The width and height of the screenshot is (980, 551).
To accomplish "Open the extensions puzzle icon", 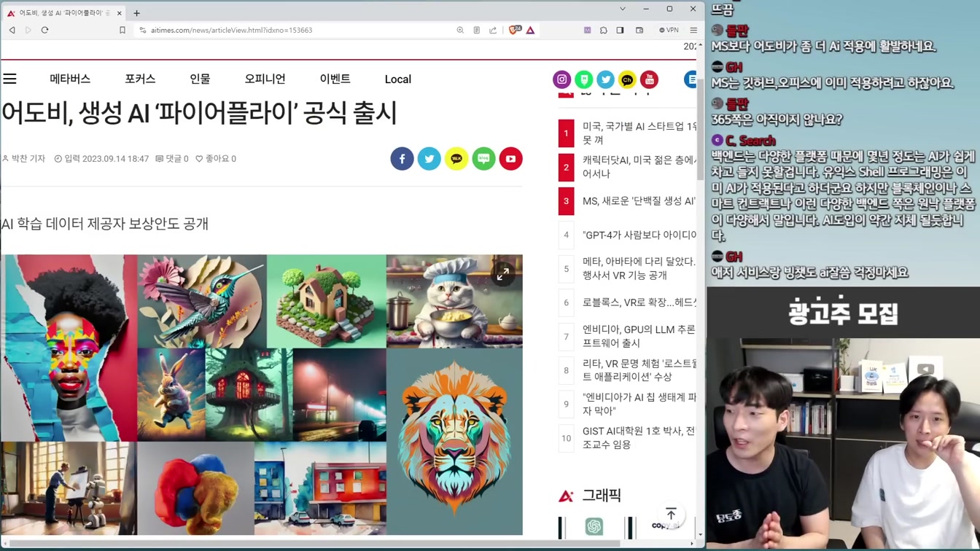I will pyautogui.click(x=604, y=30).
